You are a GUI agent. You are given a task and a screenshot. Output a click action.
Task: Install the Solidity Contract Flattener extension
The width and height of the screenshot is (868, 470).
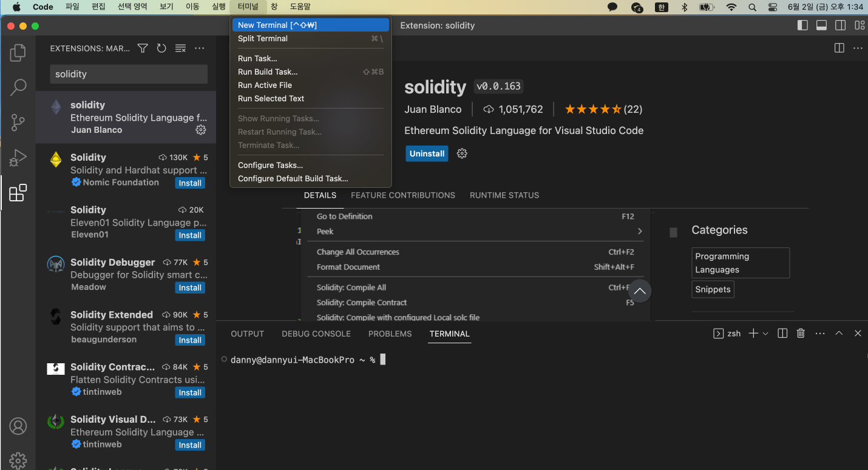pyautogui.click(x=190, y=392)
